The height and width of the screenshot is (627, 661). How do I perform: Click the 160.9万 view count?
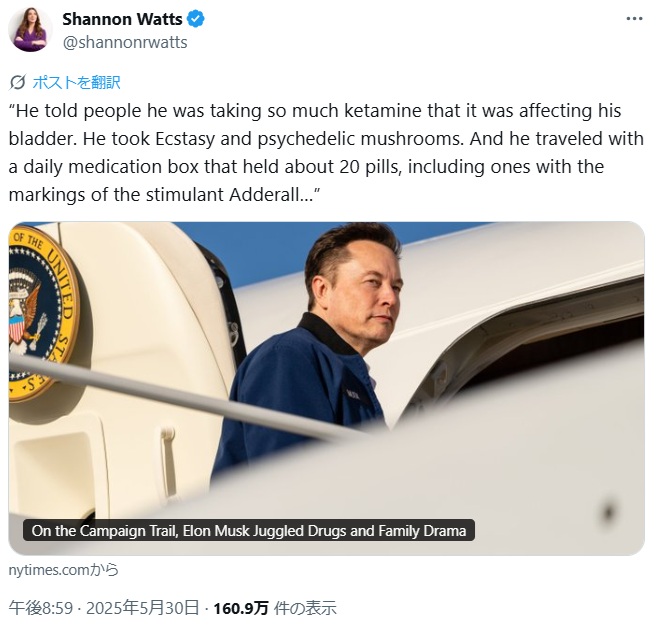pos(241,608)
